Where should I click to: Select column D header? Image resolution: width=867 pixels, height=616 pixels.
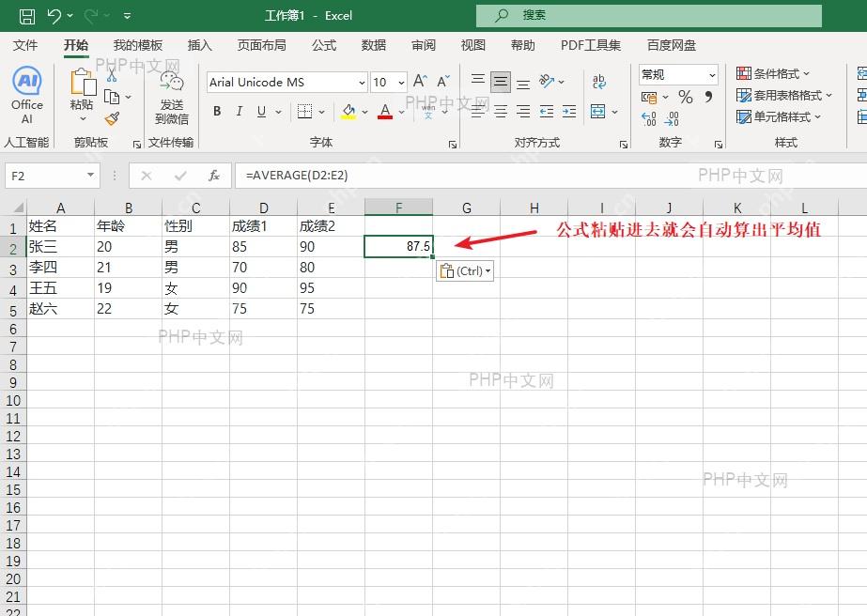(x=263, y=208)
